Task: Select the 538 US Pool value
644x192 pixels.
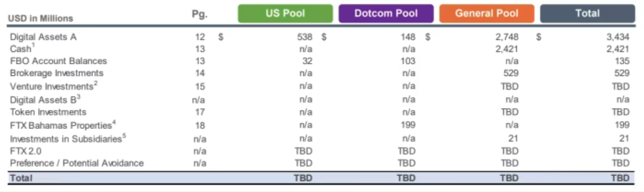Action: (304, 37)
